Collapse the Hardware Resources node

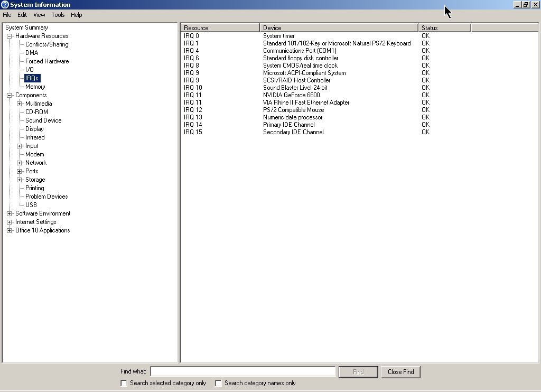[10, 36]
